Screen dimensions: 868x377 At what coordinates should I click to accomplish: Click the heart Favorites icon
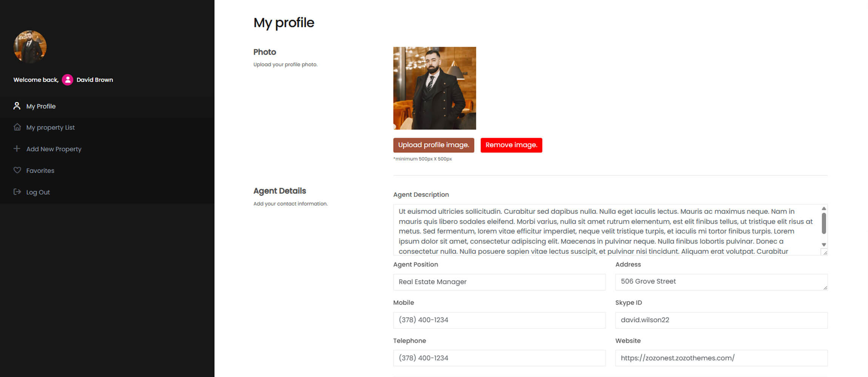coord(17,170)
